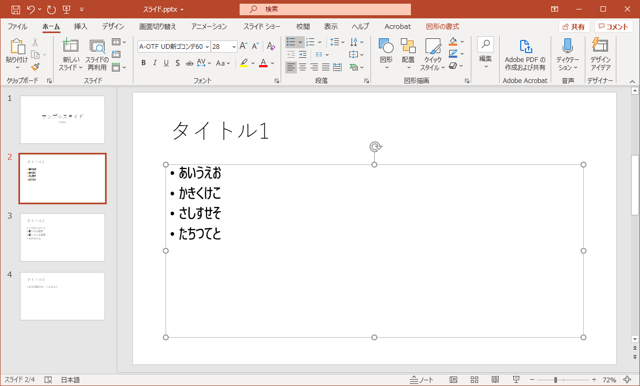Screen dimensions: 640x386
Task: Open the Arrange (配置) menu
Action: pos(408,53)
